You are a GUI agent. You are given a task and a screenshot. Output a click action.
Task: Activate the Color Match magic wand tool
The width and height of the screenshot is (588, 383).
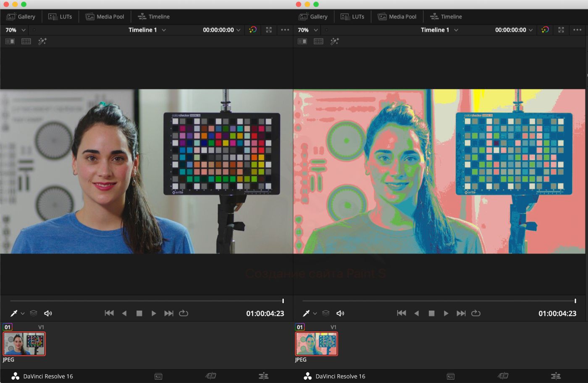[x=42, y=41]
